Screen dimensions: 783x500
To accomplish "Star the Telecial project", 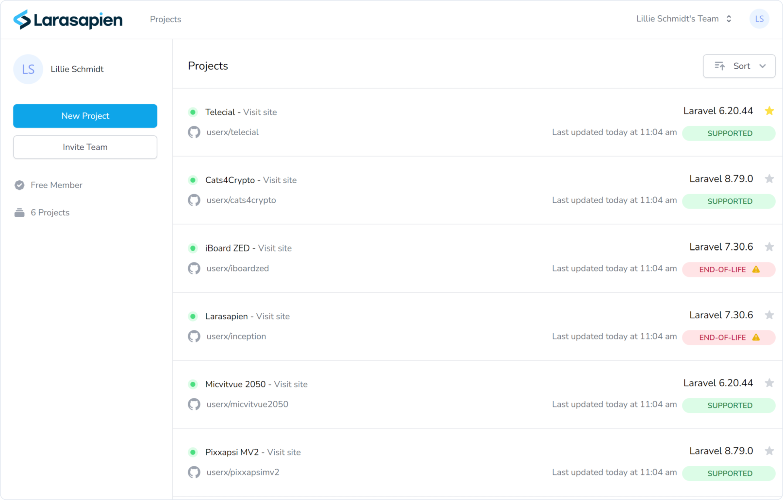I will pyautogui.click(x=769, y=111).
